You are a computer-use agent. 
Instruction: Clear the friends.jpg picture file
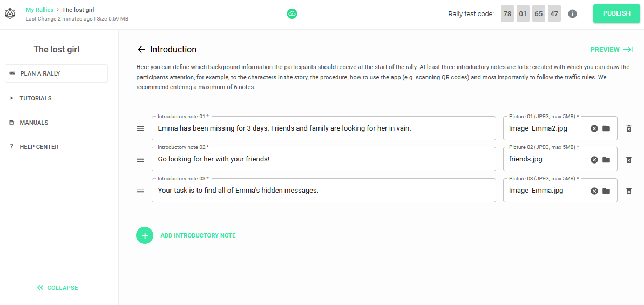click(x=594, y=160)
